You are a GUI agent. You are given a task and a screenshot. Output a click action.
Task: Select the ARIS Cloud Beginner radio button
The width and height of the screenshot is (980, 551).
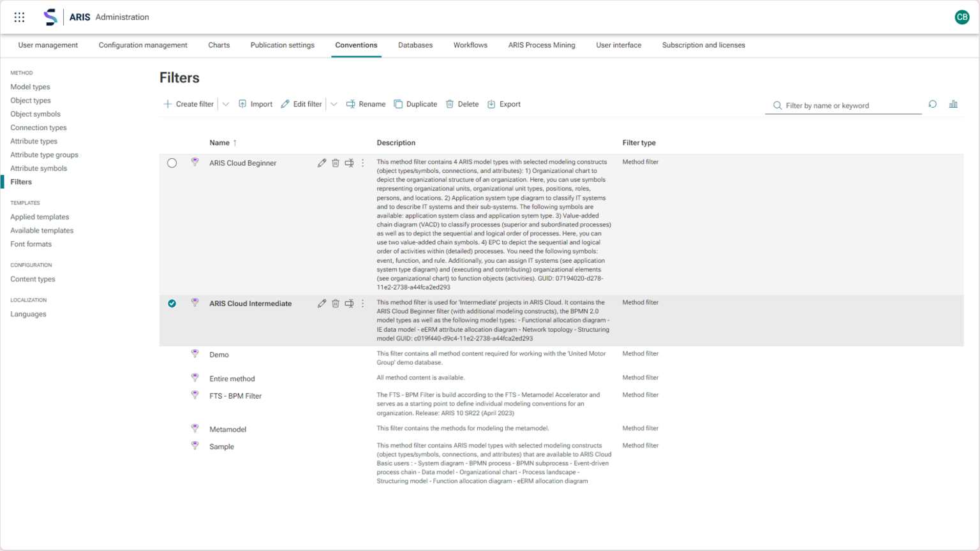coord(172,163)
